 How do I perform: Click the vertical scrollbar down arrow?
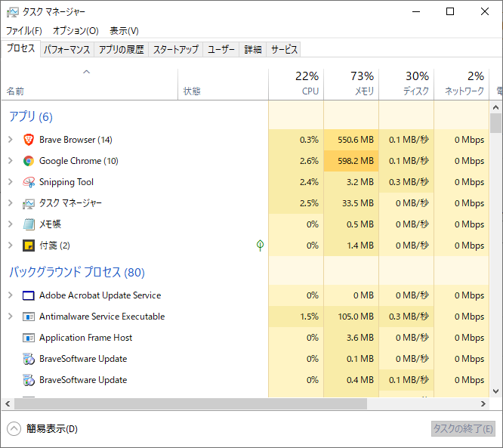496,391
